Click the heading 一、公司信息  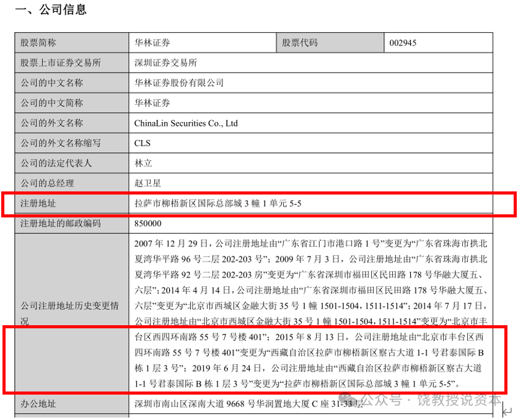click(51, 9)
